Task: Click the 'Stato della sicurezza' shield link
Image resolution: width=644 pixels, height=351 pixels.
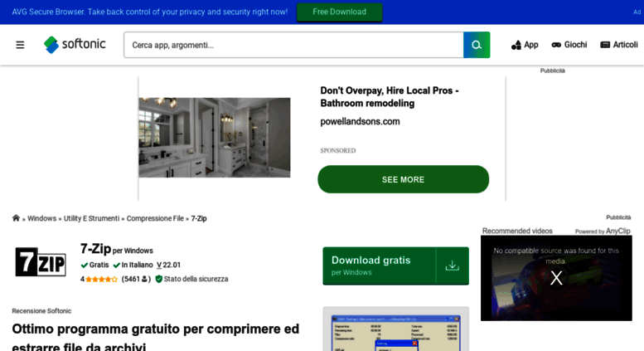Action: coord(191,279)
